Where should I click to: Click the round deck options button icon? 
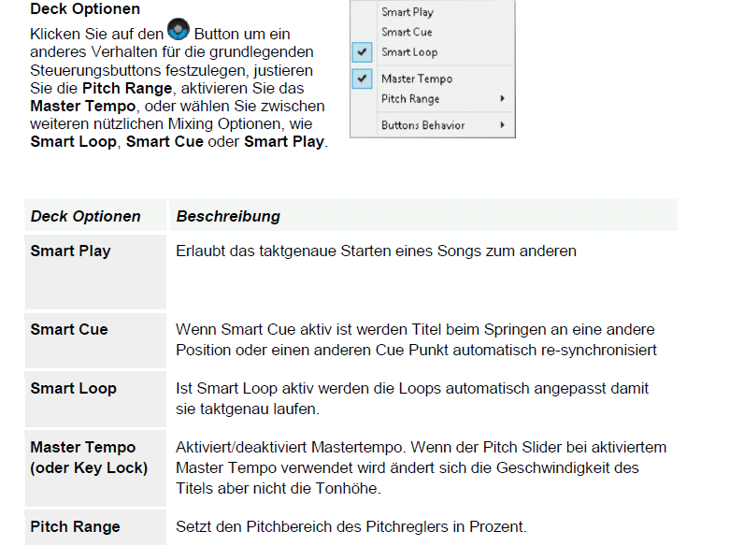click(x=179, y=30)
